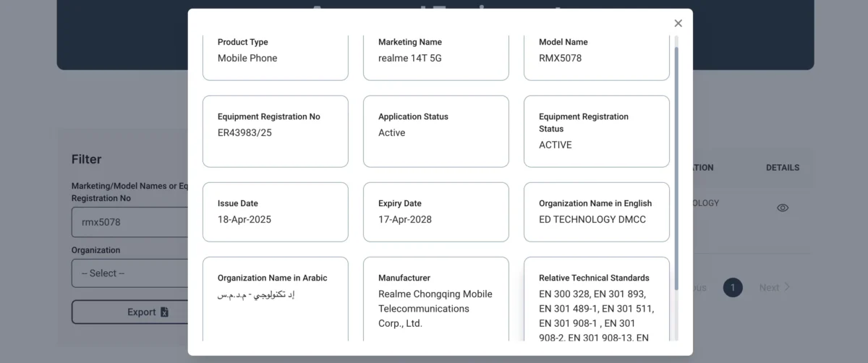
Task: Click the Next page link
Action: (775, 287)
